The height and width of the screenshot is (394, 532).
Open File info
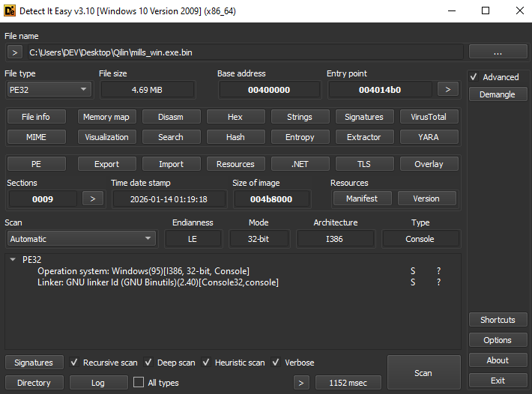coord(36,117)
